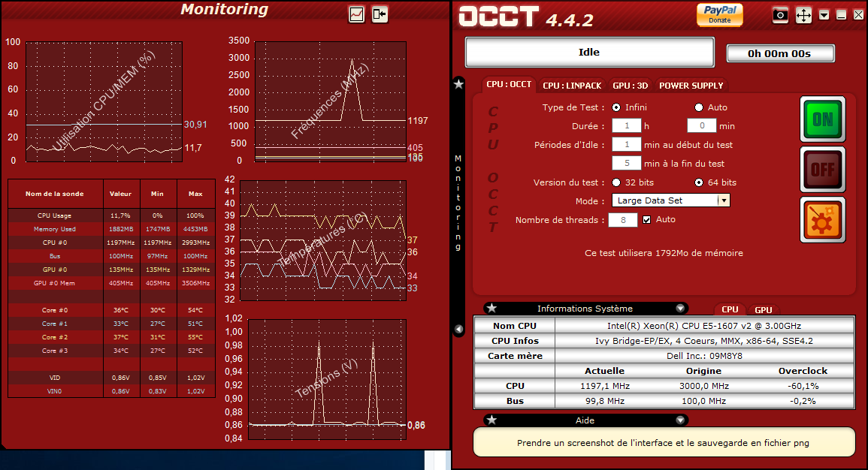Viewport: 868px width, 470px height.
Task: Click the star icon beside Informations Système
Action: click(491, 308)
